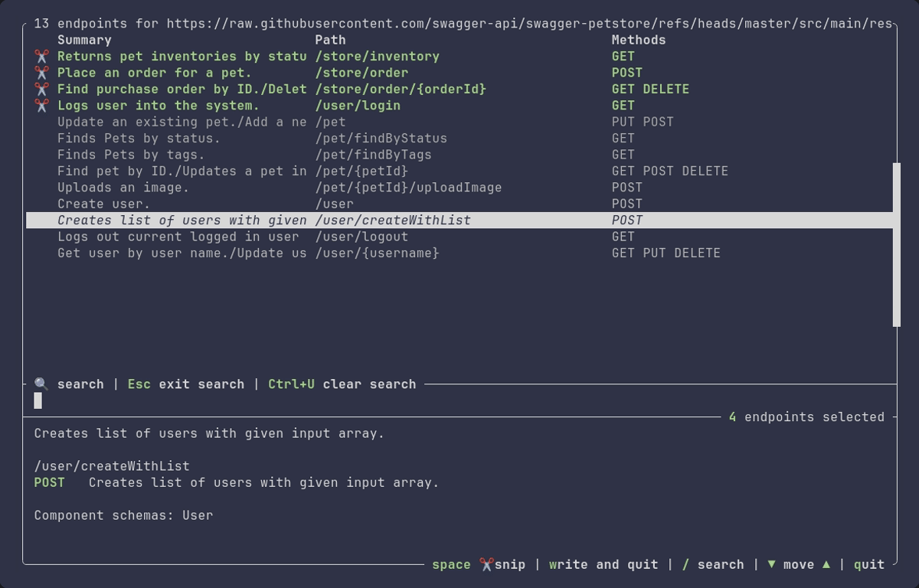The width and height of the screenshot is (919, 588).
Task: Click the quit command in footer
Action: [869, 565]
